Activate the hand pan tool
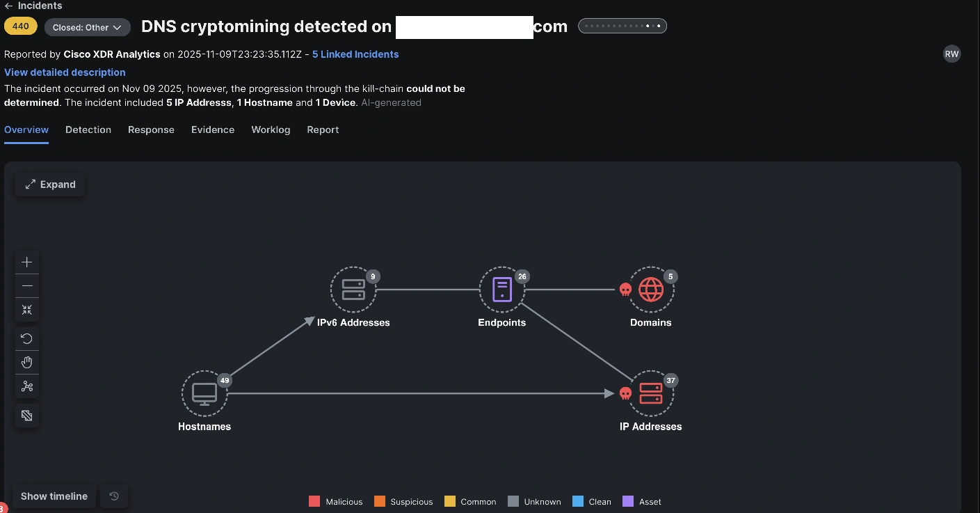This screenshot has height=513, width=980. pos(27,362)
